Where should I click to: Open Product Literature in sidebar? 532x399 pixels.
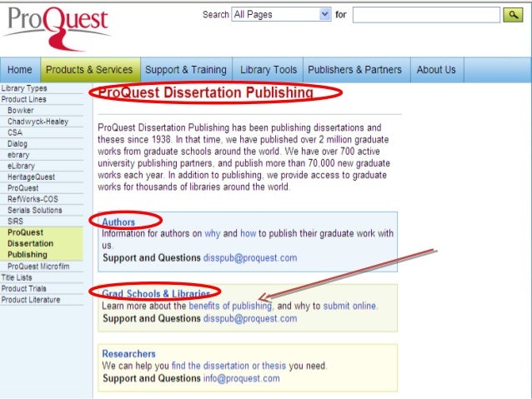(31, 300)
